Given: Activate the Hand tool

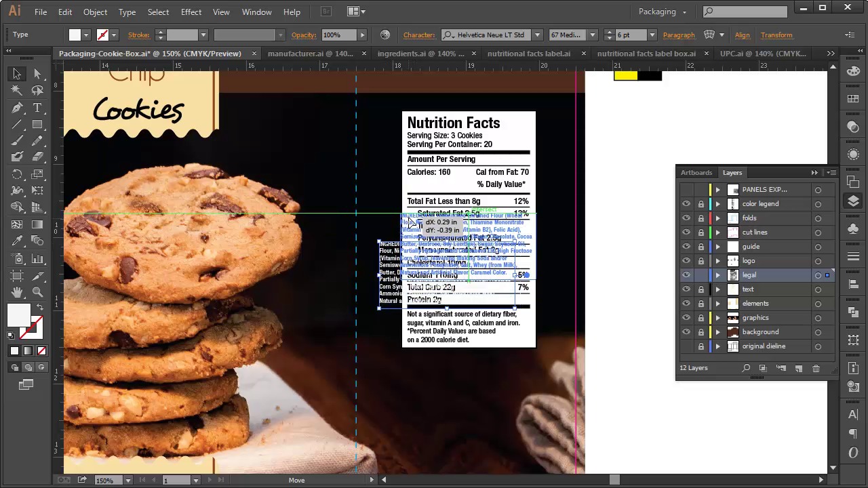Looking at the screenshot, I should (17, 292).
